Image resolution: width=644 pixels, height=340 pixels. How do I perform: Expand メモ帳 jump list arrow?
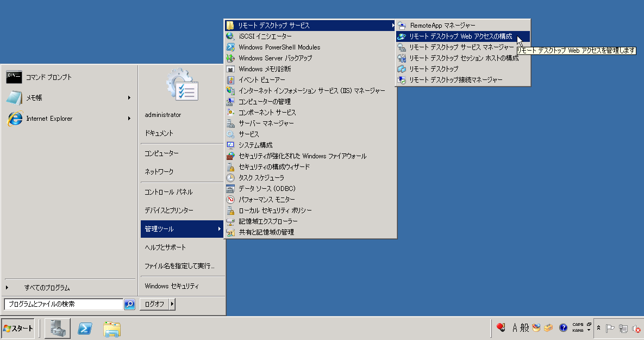pos(129,98)
